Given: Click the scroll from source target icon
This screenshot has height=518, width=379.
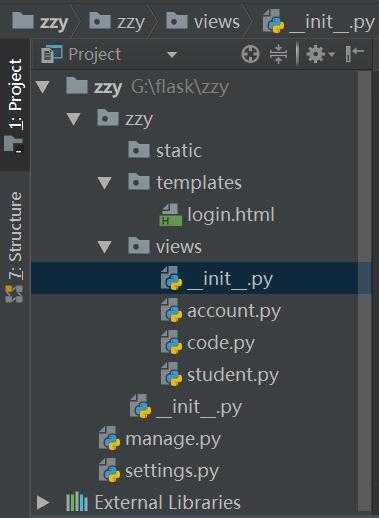Looking at the screenshot, I should (250, 54).
